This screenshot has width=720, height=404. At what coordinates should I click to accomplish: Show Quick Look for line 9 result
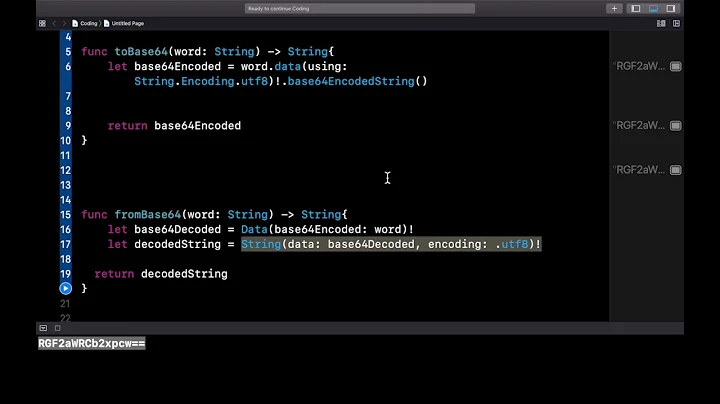[675, 126]
